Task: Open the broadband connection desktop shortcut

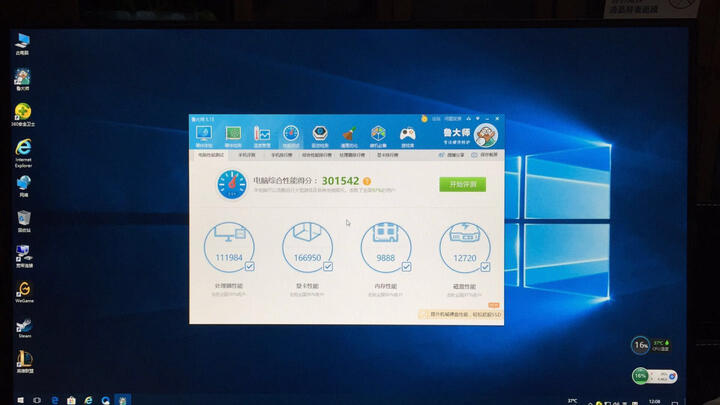Action: (x=24, y=257)
